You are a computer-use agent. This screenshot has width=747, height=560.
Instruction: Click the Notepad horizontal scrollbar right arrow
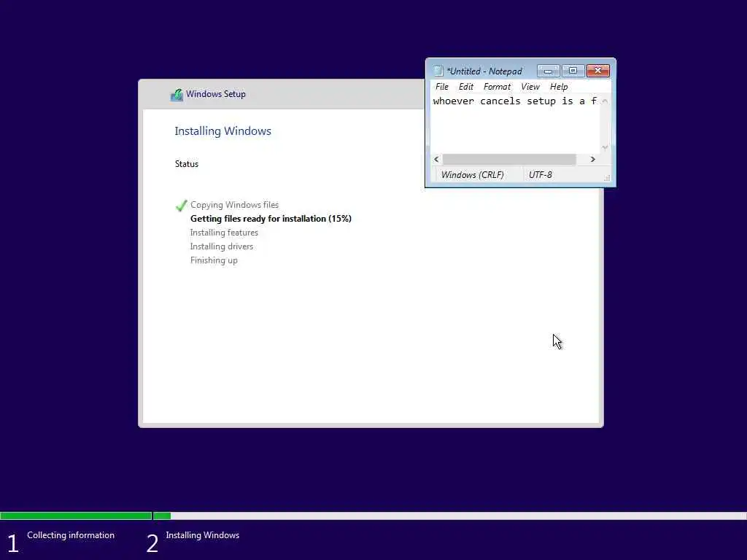point(592,159)
